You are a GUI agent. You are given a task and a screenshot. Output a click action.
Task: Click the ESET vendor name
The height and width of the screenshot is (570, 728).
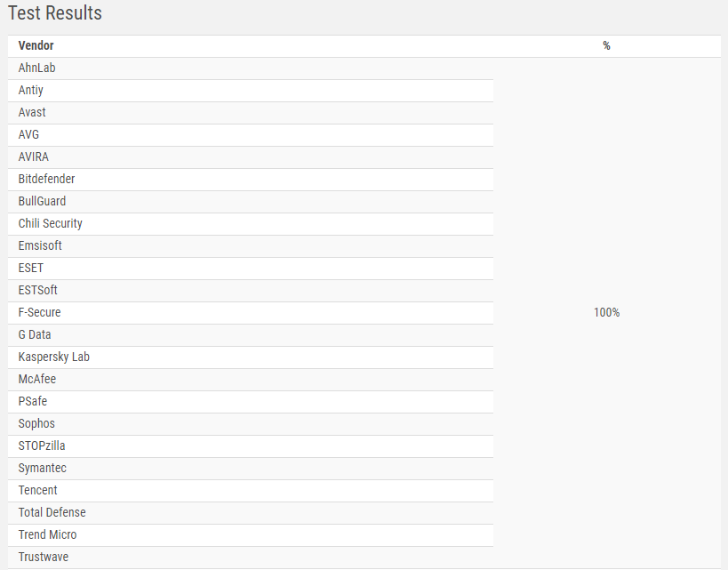pyautogui.click(x=30, y=268)
